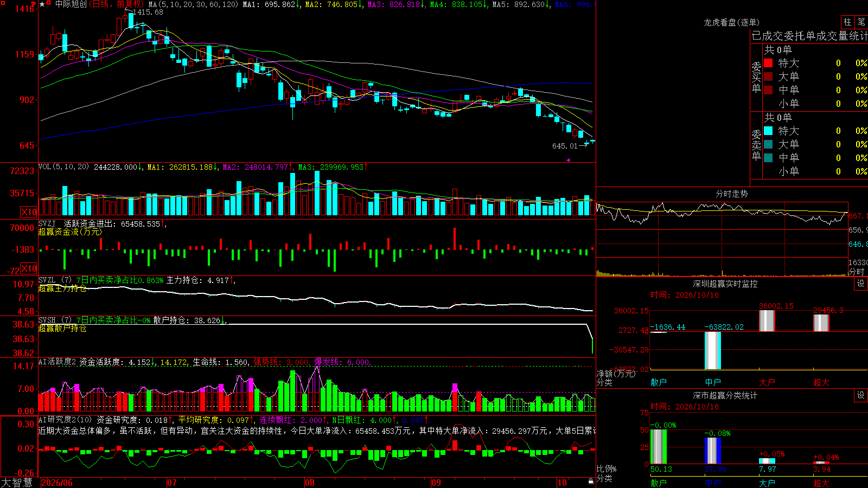Screen dimensions: 868x488
Task: Switch the 龙虎看盘 view to 笔 mode
Action: point(861,22)
